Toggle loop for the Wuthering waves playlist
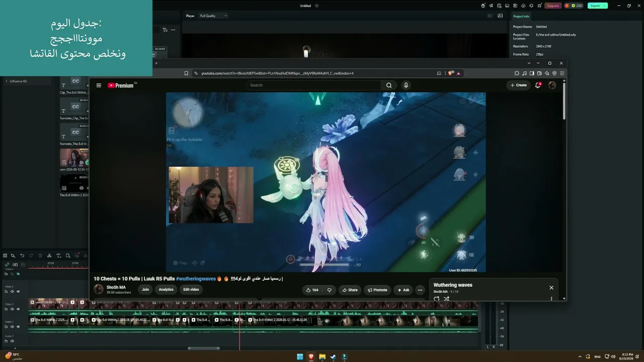Image resolution: width=644 pixels, height=362 pixels. (x=436, y=299)
